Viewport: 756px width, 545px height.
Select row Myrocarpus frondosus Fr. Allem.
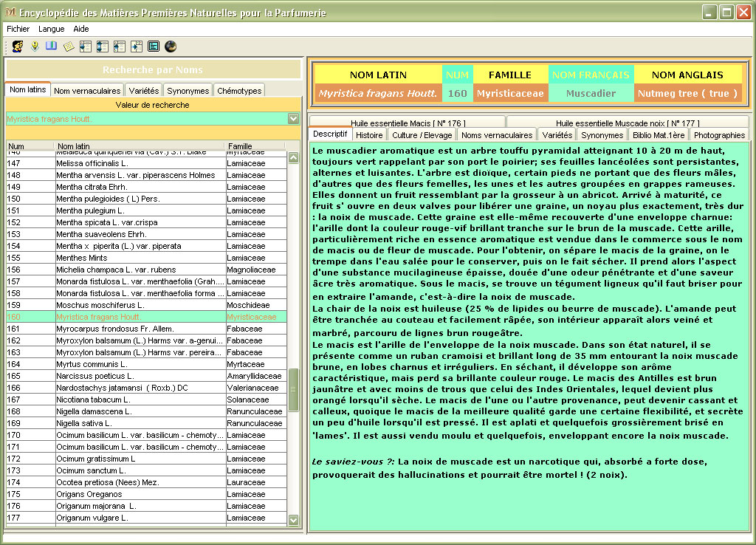(147, 329)
